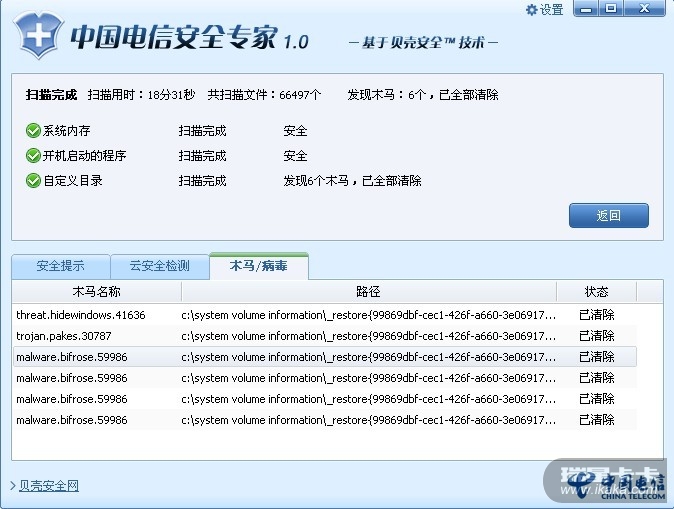Click the 返回 button
This screenshot has height=509, width=674.
coord(609,215)
